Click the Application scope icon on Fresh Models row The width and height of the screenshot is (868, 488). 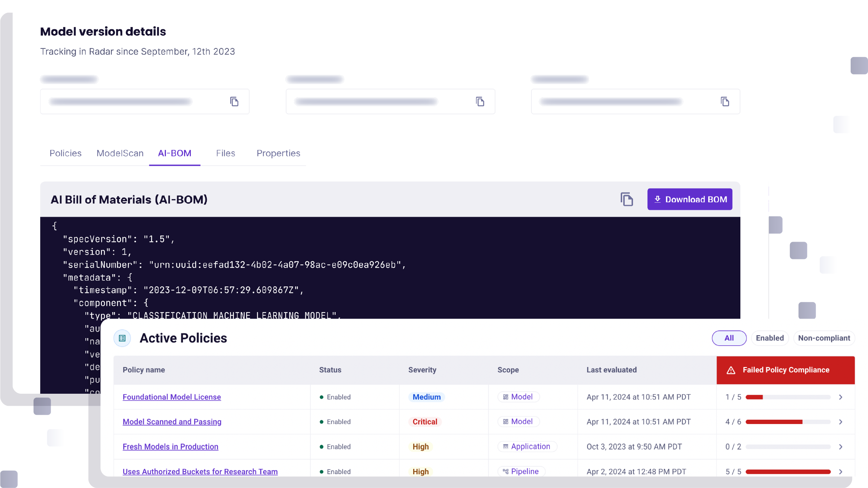pyautogui.click(x=505, y=446)
